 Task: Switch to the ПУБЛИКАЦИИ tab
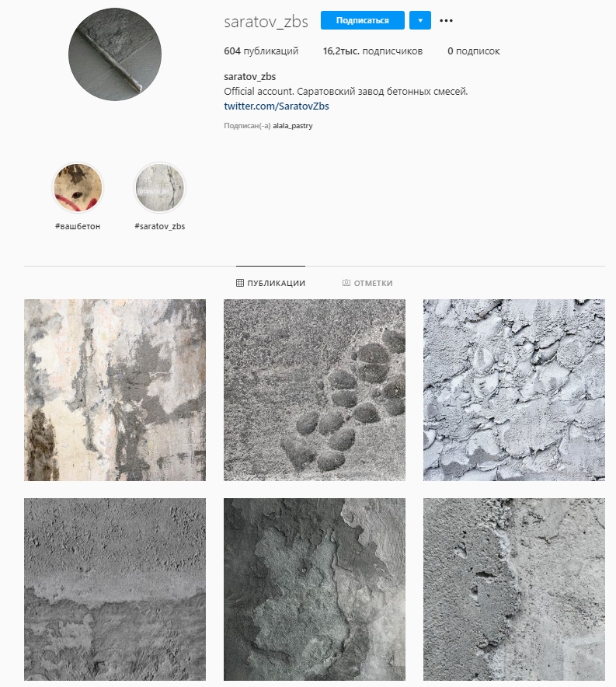[x=270, y=283]
